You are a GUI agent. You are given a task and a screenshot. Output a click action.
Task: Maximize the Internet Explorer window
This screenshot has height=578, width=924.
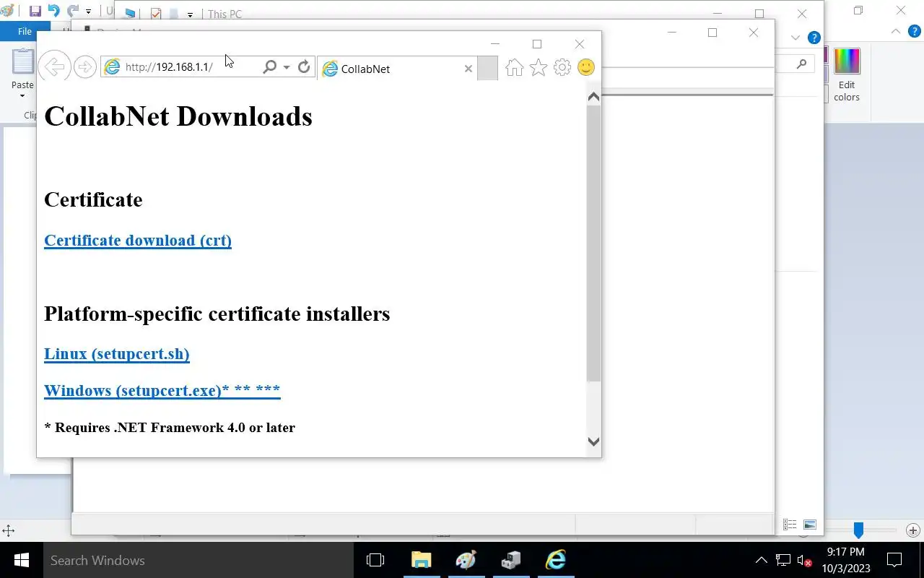537,44
